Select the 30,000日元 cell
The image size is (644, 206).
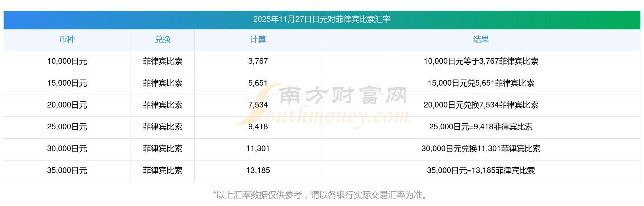67,149
